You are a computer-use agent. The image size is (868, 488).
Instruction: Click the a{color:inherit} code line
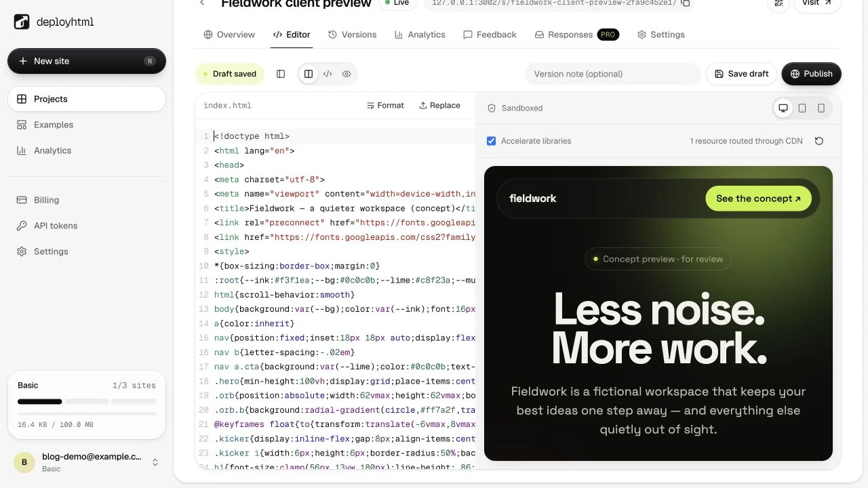tap(254, 323)
